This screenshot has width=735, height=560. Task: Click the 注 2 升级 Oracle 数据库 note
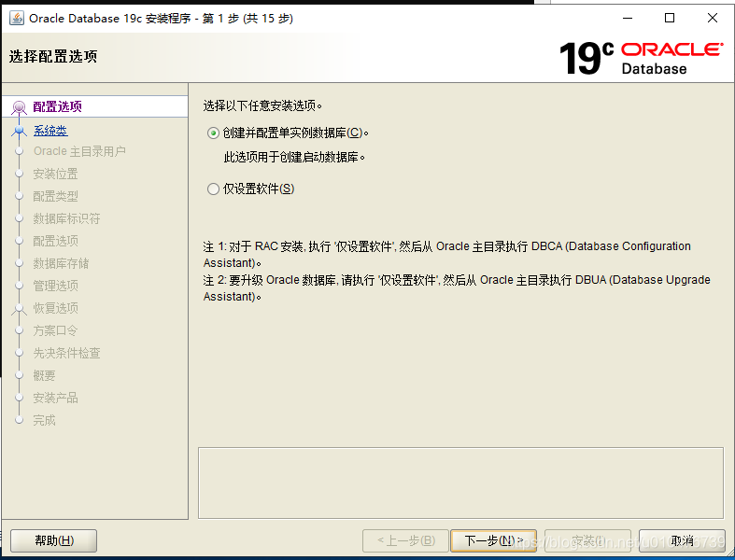[457, 288]
